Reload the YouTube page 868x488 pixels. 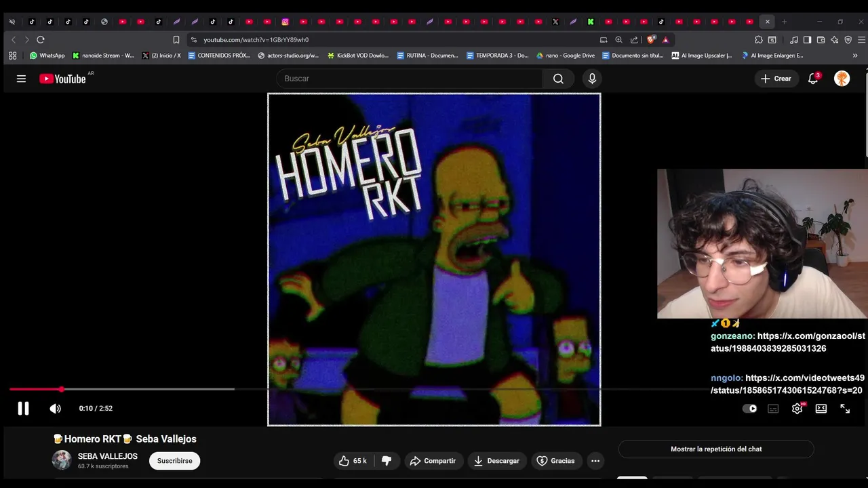(41, 40)
